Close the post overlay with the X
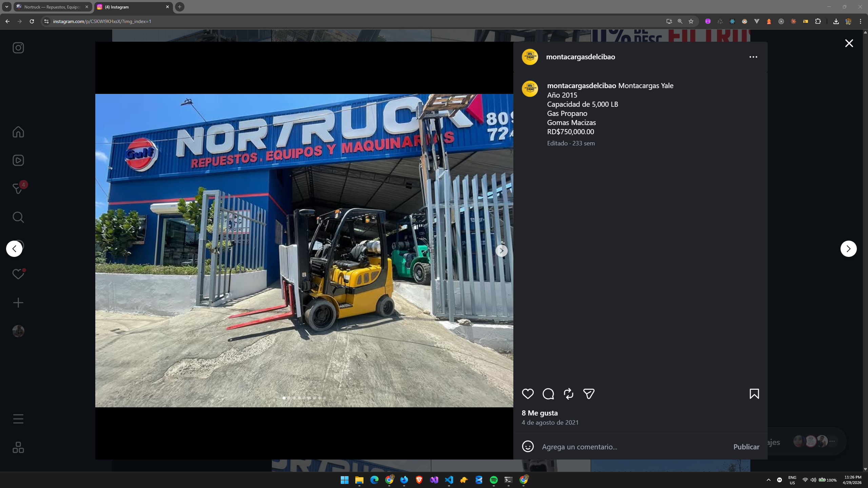 [849, 43]
